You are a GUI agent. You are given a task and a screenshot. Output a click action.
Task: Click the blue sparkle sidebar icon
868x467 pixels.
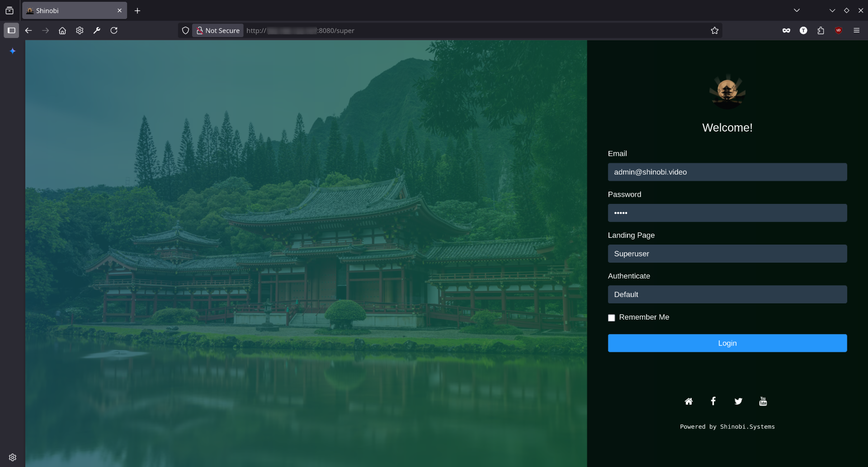(12, 51)
